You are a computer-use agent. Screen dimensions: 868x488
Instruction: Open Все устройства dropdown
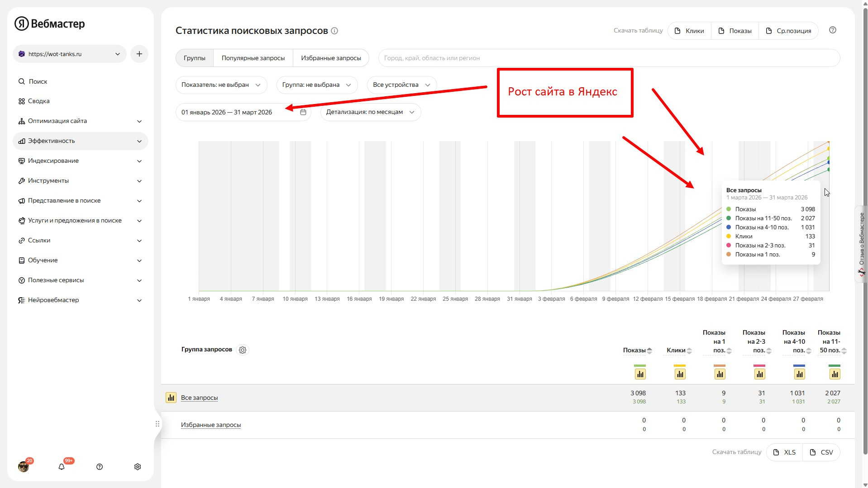pyautogui.click(x=402, y=85)
